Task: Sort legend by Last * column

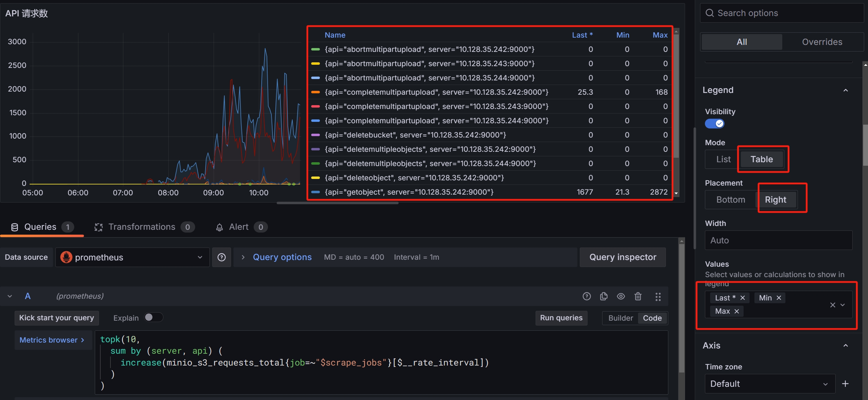Action: (582, 35)
